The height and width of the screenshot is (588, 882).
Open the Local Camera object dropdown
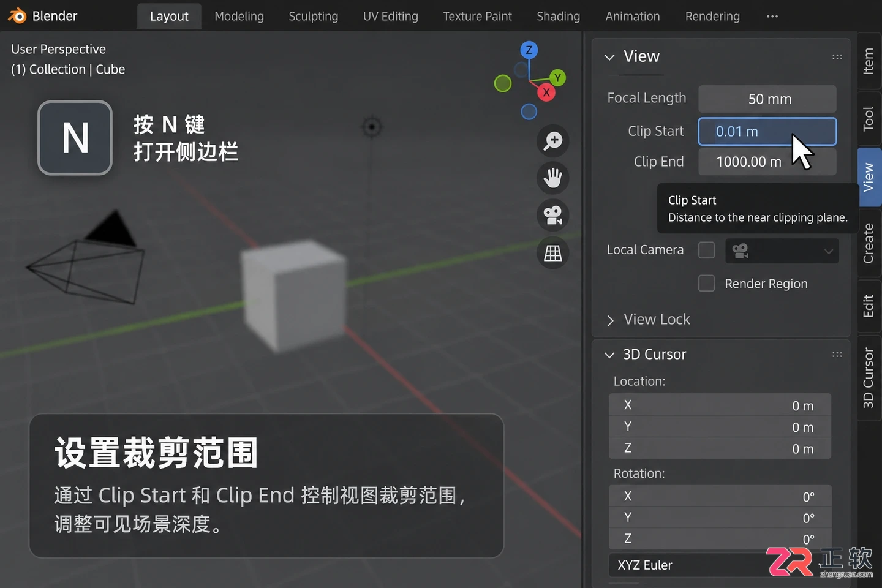click(782, 251)
